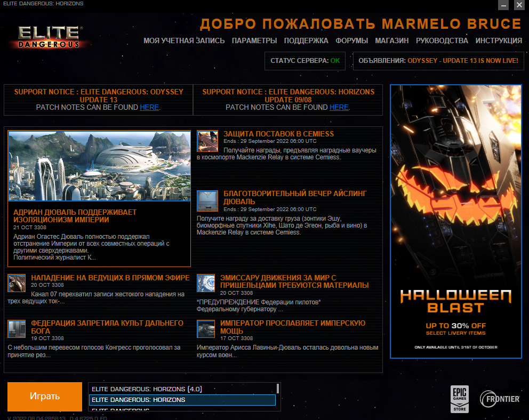The image size is (529, 420).
Task: Click the Elite Dangerous logo
Action: (49, 37)
